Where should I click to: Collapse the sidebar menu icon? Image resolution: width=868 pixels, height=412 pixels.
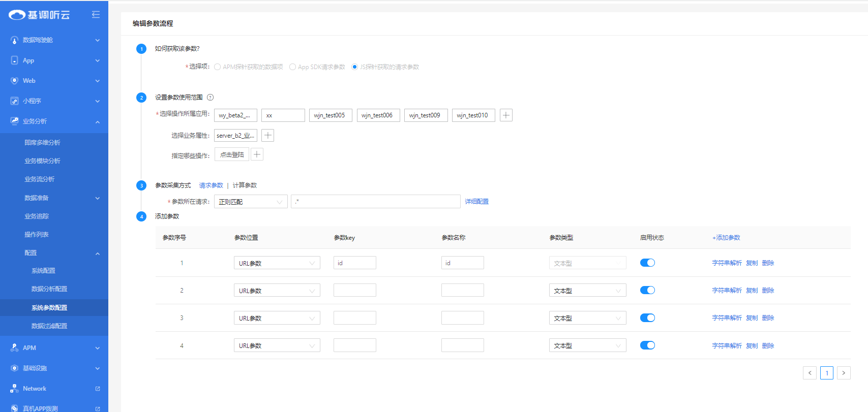coord(96,15)
